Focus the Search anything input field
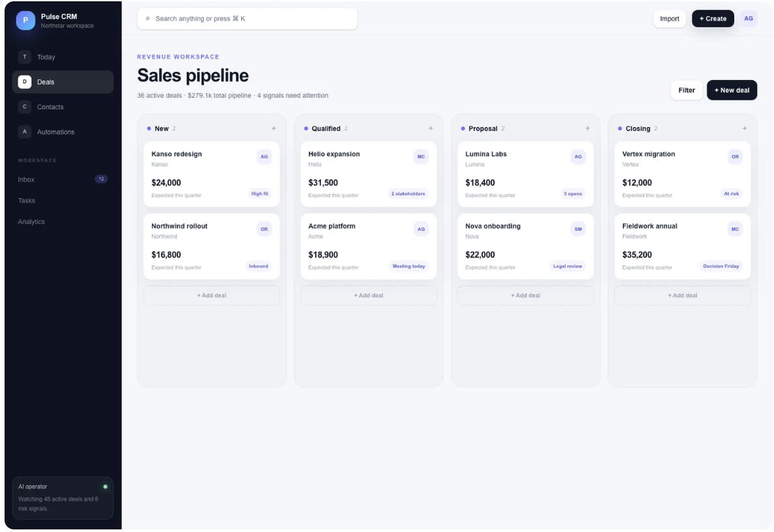774x532 pixels. (x=247, y=19)
